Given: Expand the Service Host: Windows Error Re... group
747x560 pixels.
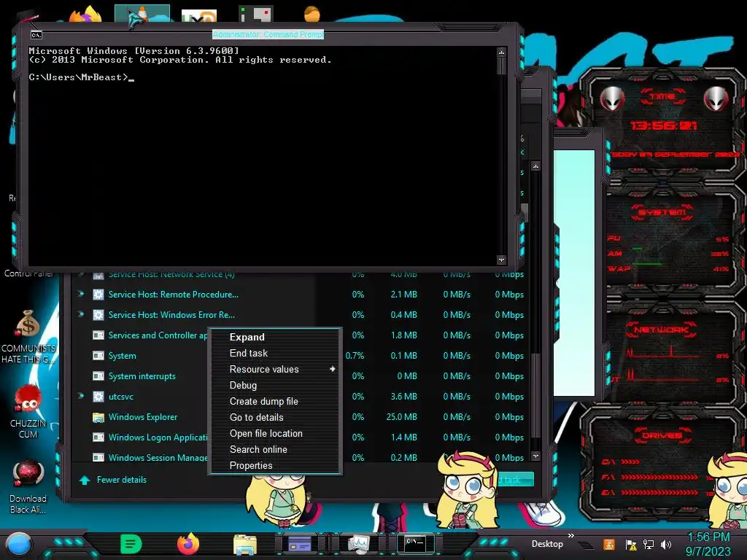Looking at the screenshot, I should 81,314.
